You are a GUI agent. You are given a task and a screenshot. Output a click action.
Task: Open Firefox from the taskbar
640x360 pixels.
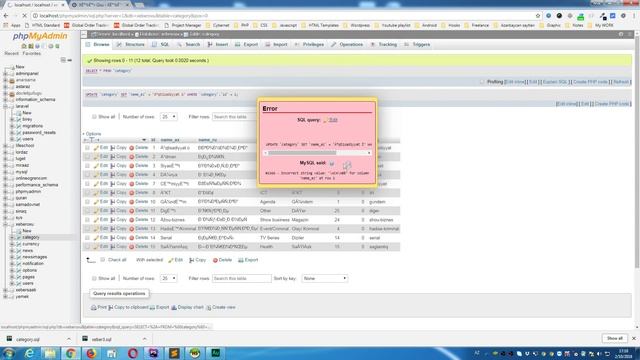tap(91, 353)
